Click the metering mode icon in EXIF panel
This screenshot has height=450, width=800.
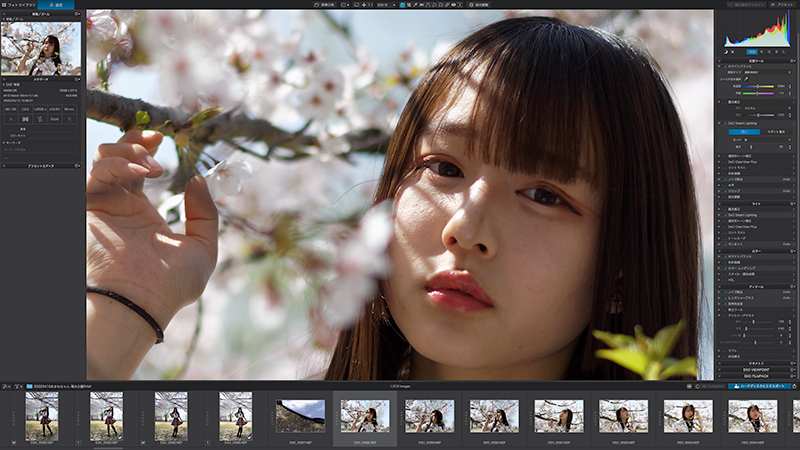point(26,119)
